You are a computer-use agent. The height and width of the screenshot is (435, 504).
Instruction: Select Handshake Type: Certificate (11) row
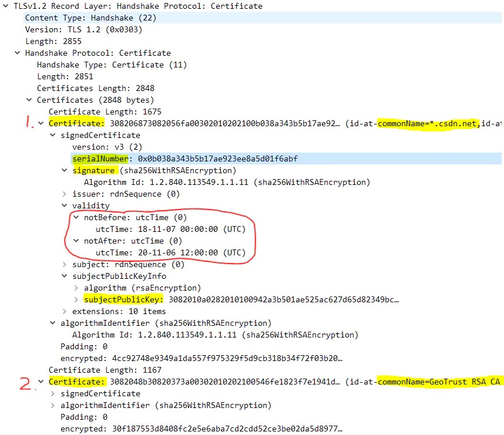pos(112,65)
